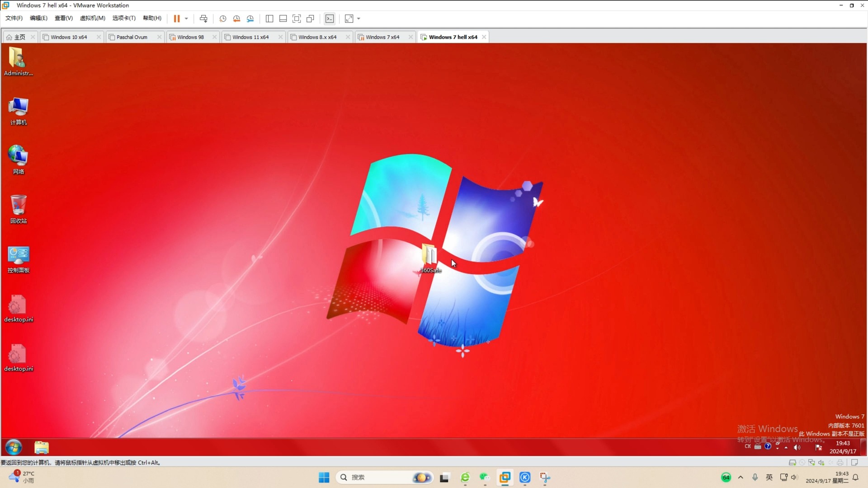Expand the stretch mode dropdown arrow
This screenshot has width=868, height=488.
[x=359, y=19]
